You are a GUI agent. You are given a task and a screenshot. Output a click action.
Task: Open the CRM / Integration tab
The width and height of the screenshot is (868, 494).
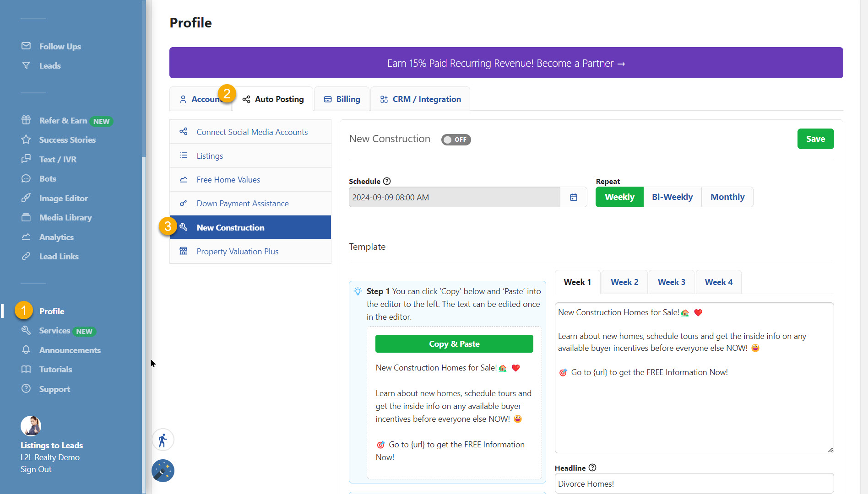420,99
